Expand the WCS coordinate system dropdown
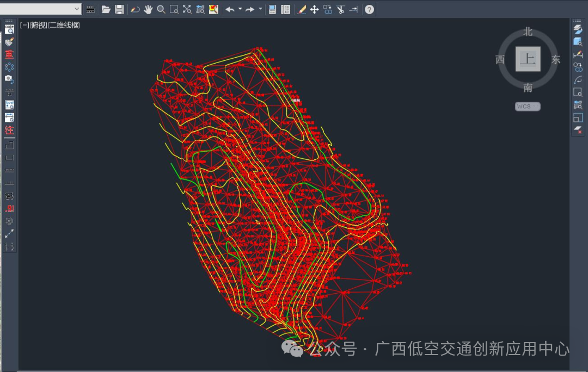The image size is (588, 372). (x=528, y=107)
